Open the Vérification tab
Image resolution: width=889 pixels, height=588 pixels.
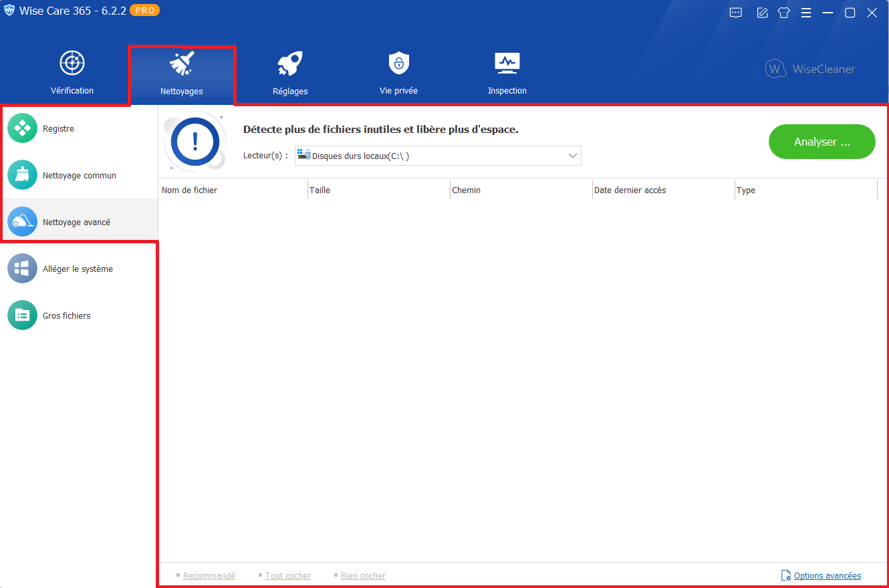tap(72, 73)
